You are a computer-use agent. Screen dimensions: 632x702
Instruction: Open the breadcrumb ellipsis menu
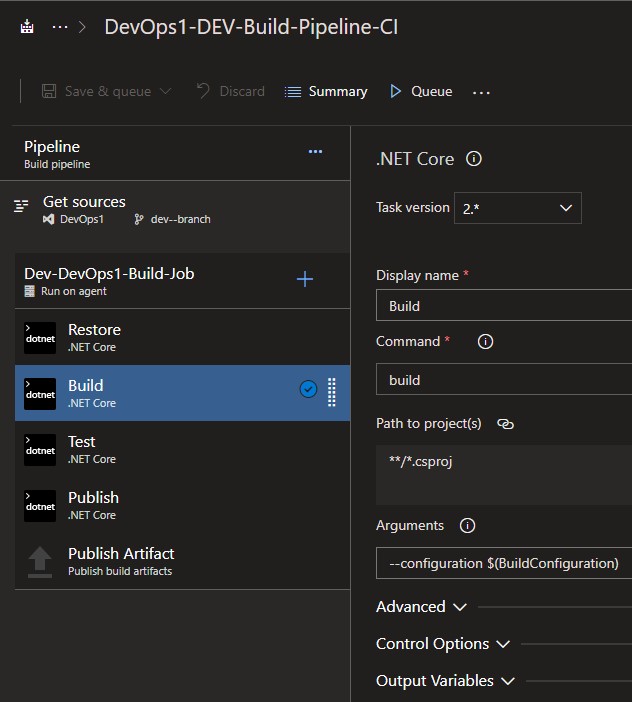60,27
